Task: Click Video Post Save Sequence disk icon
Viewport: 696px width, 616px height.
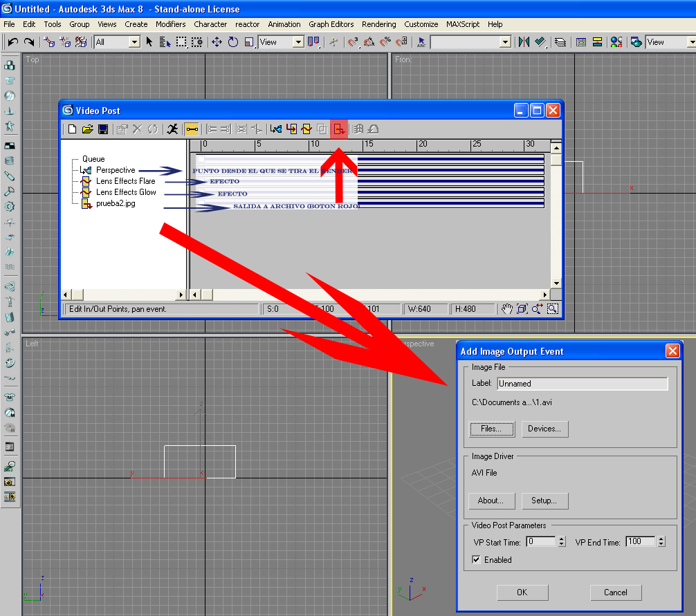Action: (103, 129)
